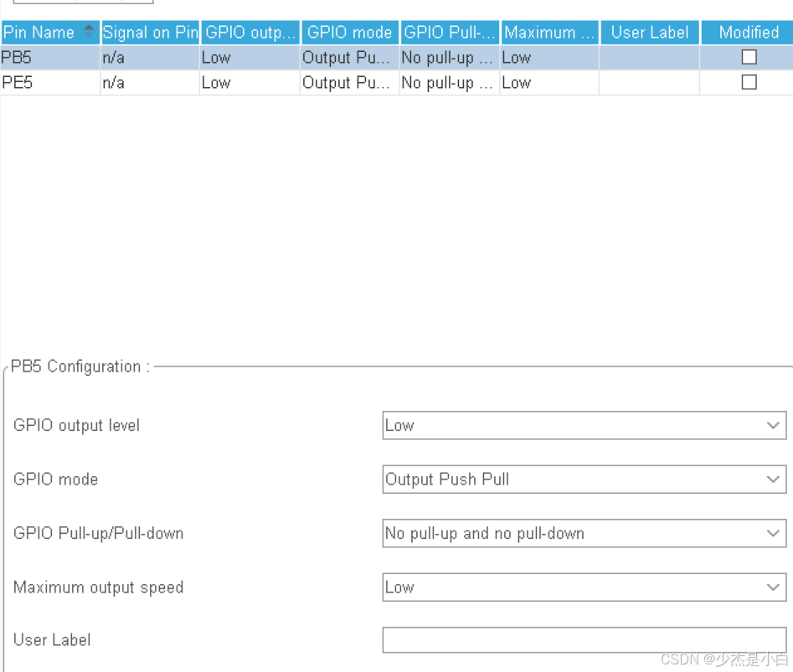Screen dimensions: 793x672
Task: Click PE5 row's Low maximum speed cell
Action: pyautogui.click(x=549, y=82)
